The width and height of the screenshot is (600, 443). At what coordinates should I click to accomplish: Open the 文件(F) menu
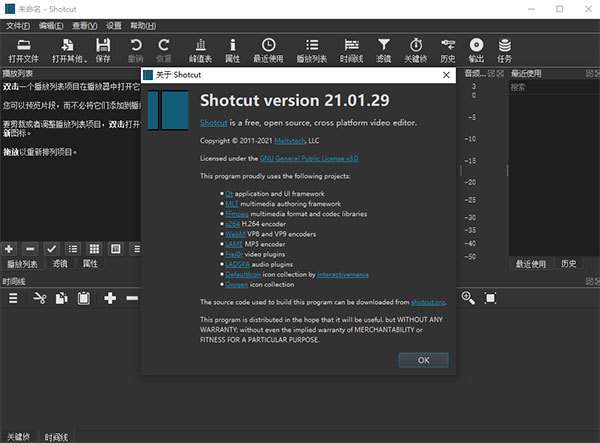18,26
